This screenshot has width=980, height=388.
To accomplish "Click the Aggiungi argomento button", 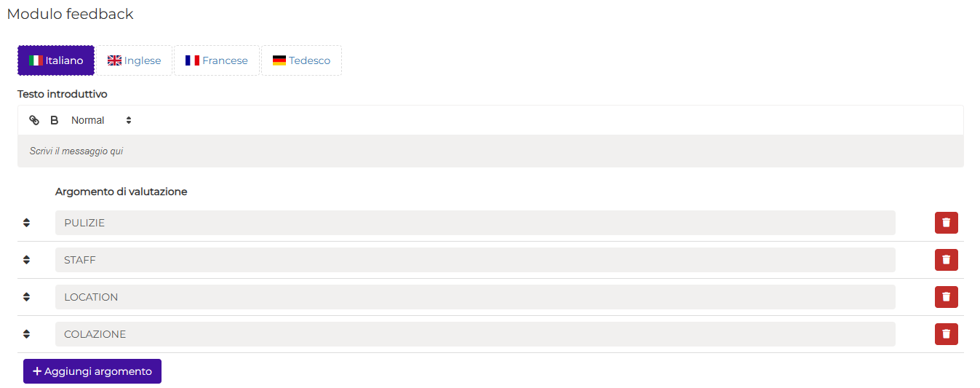I will tap(92, 371).
